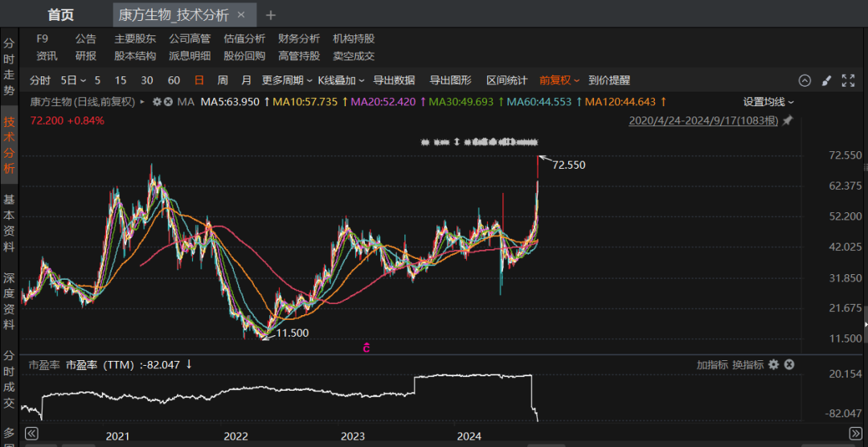Open MA indicator settings gear

pos(158,102)
